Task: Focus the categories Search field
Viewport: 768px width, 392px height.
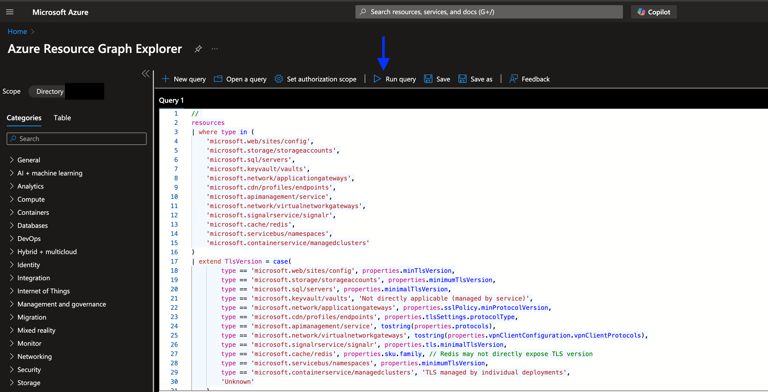Action: [x=76, y=139]
